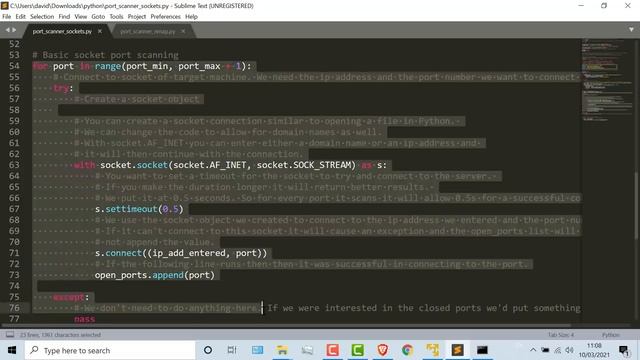
Task: Click the 'range' function on line 54
Action: 108,66
